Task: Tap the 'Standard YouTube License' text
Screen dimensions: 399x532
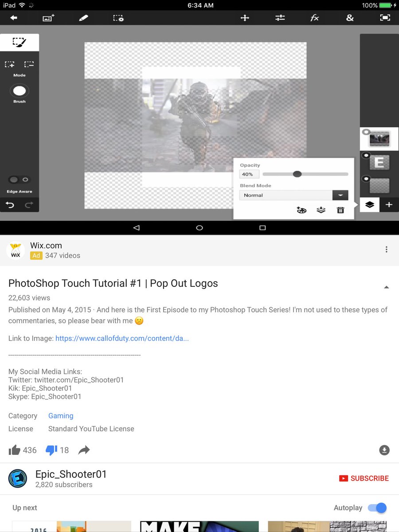Action: click(91, 429)
